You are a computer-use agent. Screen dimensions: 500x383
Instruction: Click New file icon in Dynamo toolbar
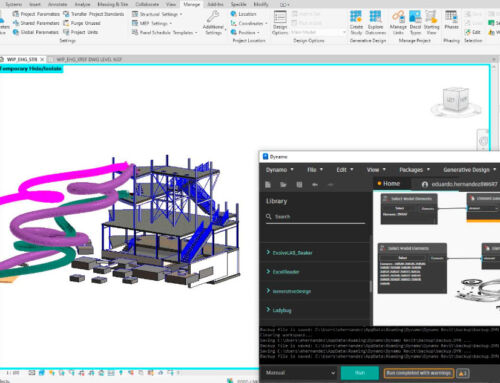268,184
